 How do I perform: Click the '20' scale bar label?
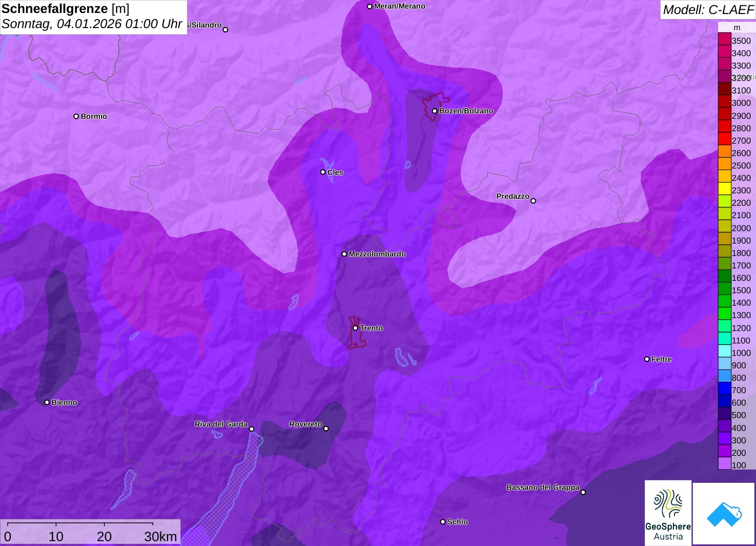(104, 536)
